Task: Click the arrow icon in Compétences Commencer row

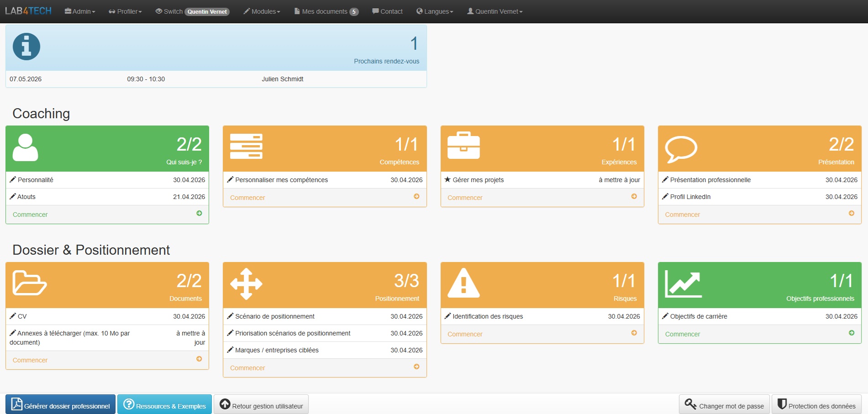Action: click(416, 196)
